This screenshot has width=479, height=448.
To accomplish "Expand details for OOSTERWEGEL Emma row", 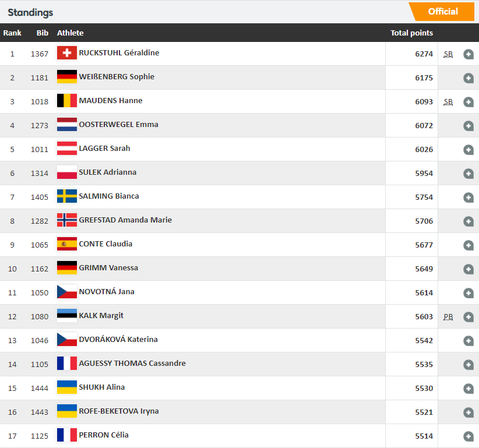I will (469, 125).
